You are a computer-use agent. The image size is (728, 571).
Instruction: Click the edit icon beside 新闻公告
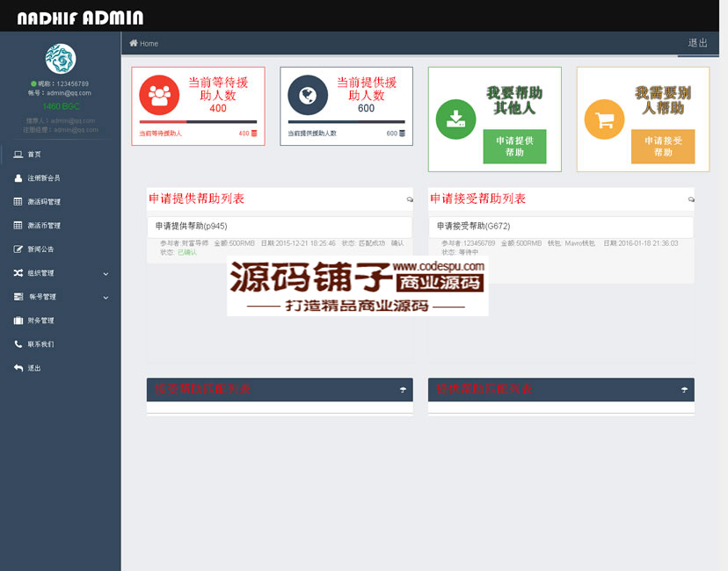pyautogui.click(x=18, y=249)
